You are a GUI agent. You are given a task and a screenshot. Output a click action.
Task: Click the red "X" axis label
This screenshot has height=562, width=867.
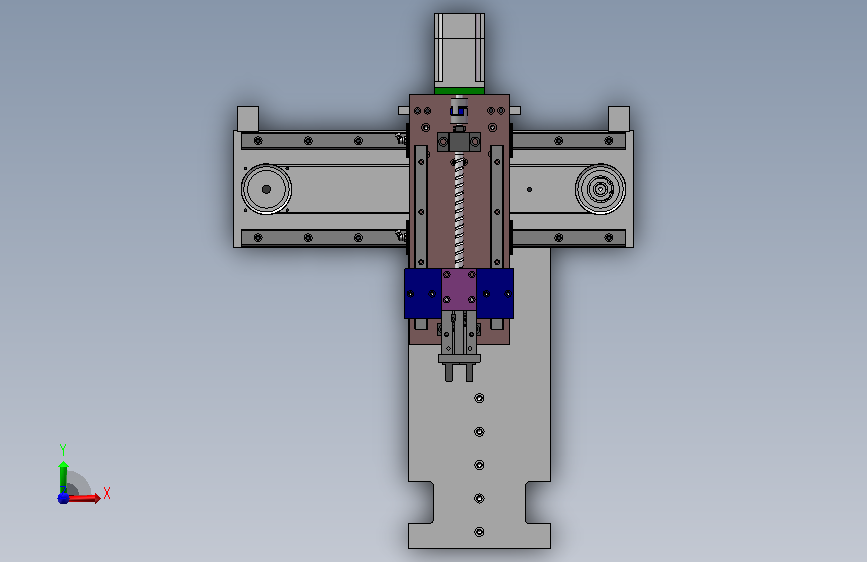107,493
